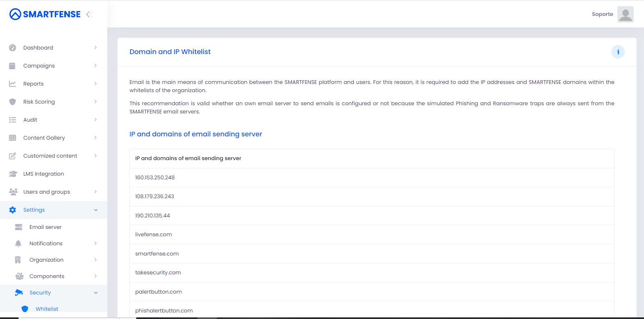
Task: Click the LMS Integration graduation cap icon
Action: pyautogui.click(x=13, y=174)
